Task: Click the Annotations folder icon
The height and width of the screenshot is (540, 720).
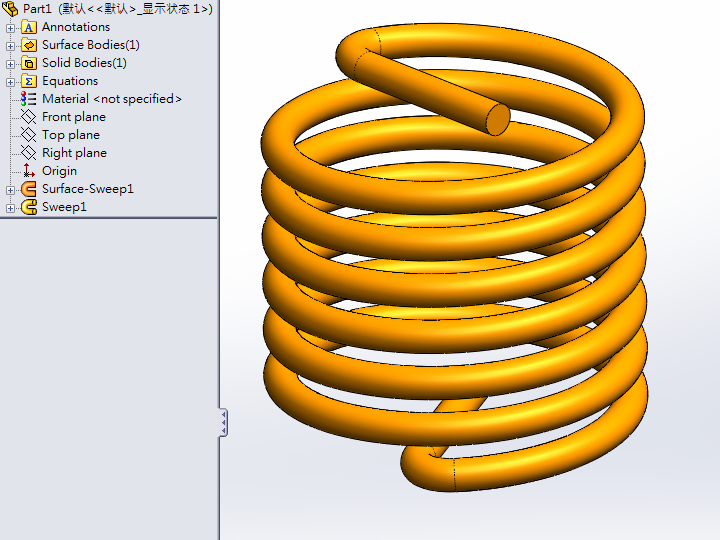Action: 28,28
